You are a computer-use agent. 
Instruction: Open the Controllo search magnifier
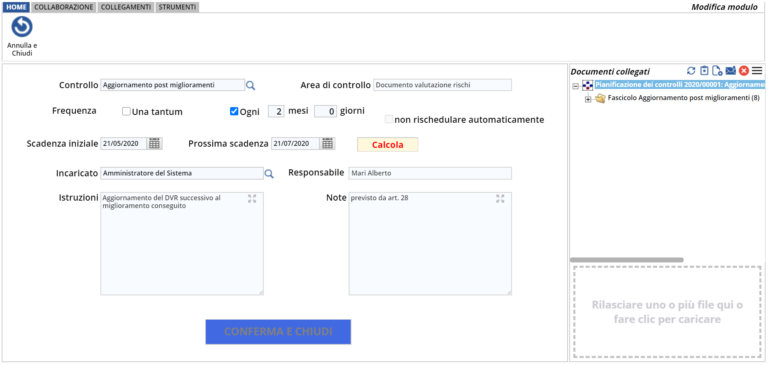coord(250,86)
